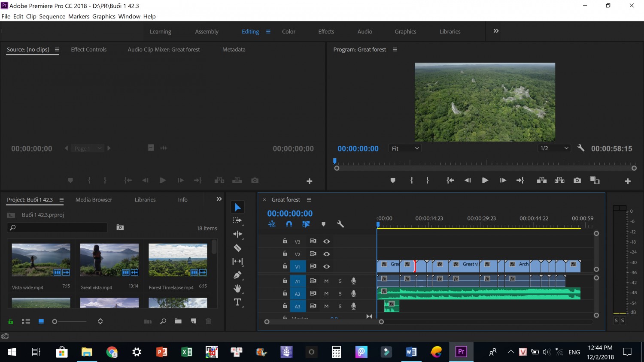Viewport: 644px width, 362px height.
Task: Select the Selection tool arrow
Action: (x=237, y=208)
